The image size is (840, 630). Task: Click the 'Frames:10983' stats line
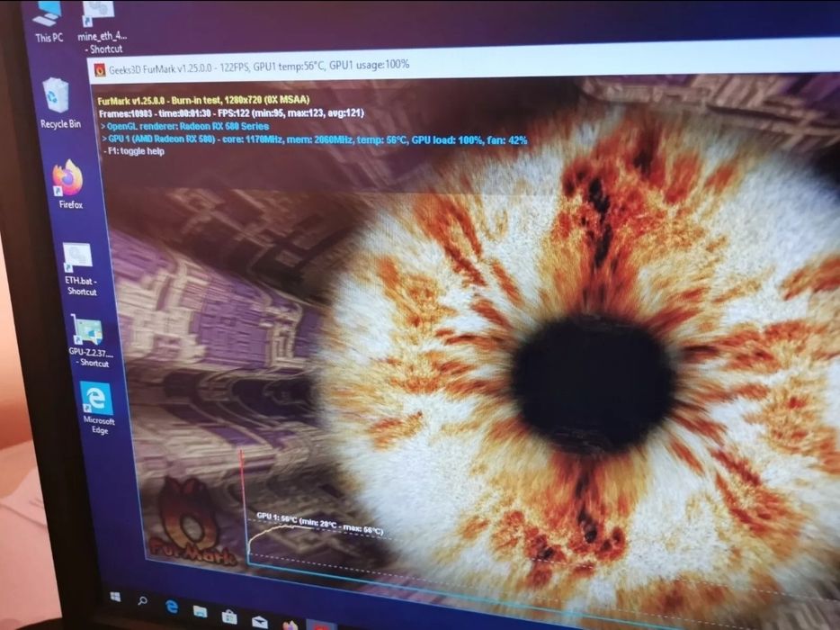[x=231, y=113]
